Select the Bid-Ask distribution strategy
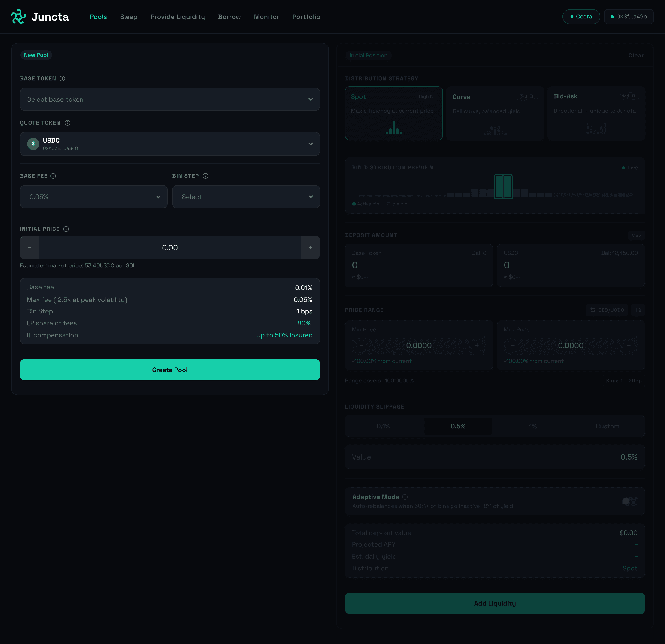The height and width of the screenshot is (644, 665). click(x=596, y=113)
